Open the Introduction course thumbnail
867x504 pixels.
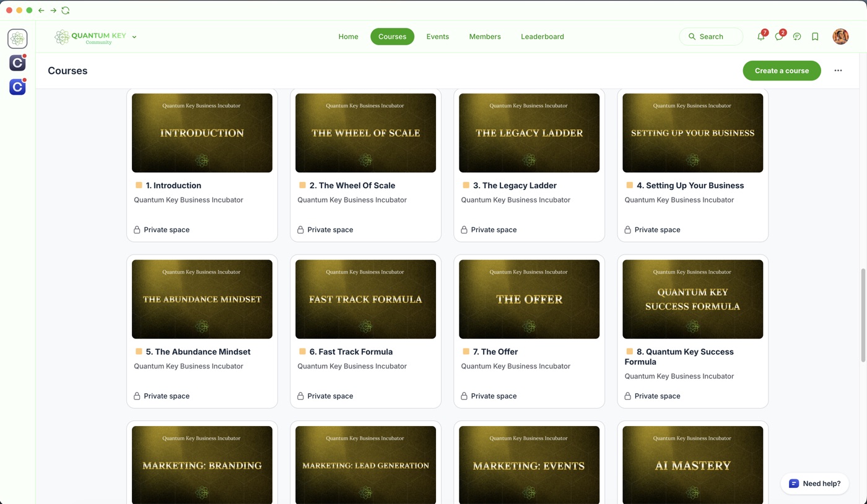coord(202,133)
